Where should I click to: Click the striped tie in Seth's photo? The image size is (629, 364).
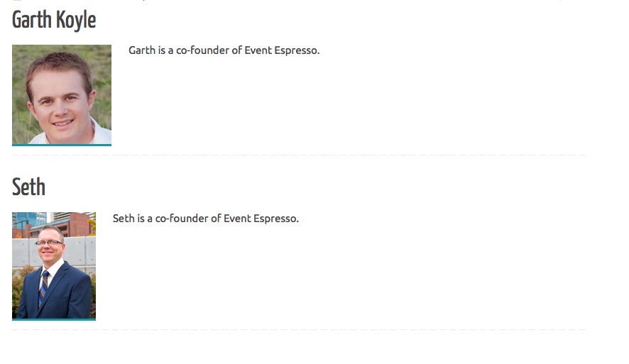pyautogui.click(x=43, y=288)
